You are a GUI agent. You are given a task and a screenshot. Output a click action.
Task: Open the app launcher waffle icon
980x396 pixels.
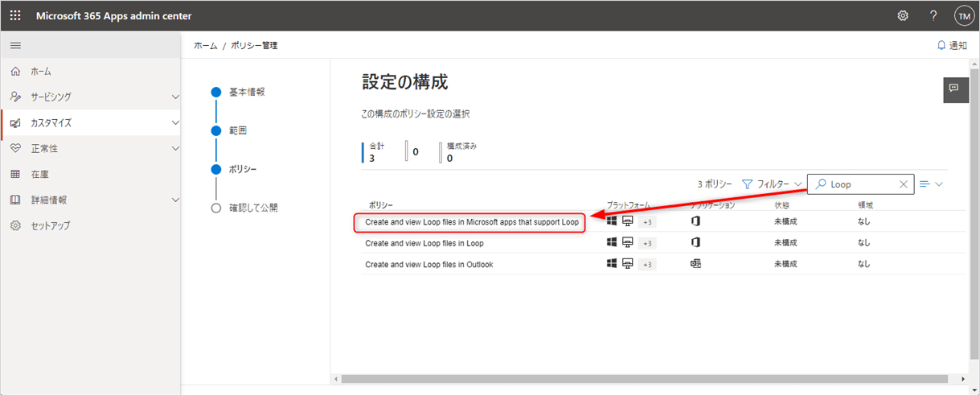[x=15, y=16]
